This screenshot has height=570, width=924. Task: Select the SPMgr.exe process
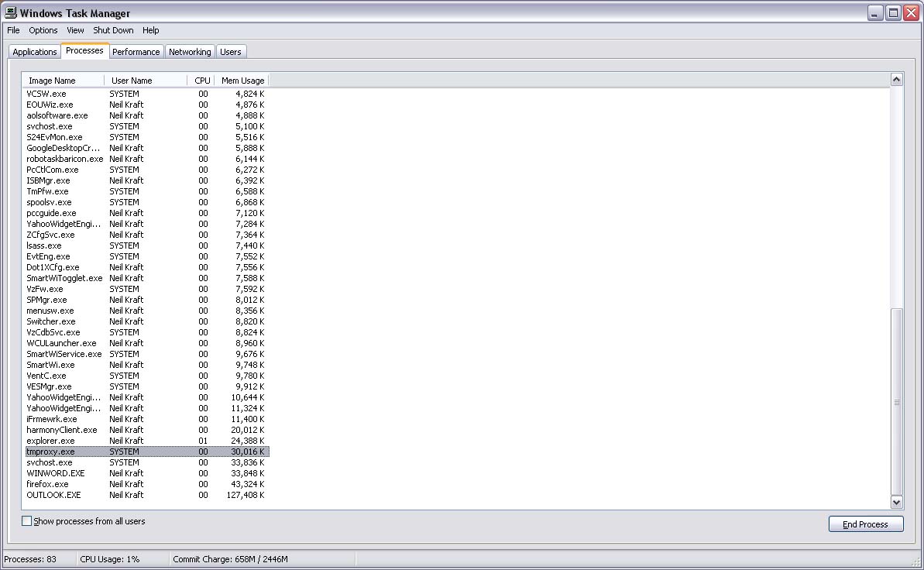coord(147,300)
